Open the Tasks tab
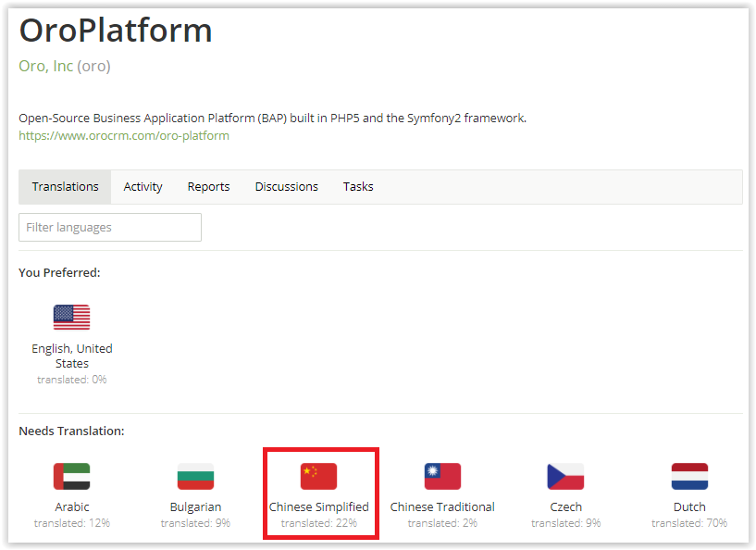Image resolution: width=756 pixels, height=550 pixels. coord(358,187)
